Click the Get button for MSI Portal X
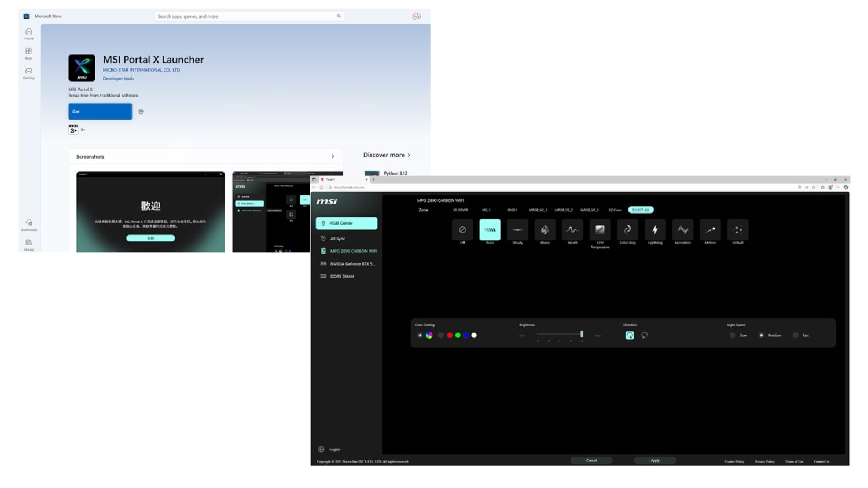868x488 pixels. [x=100, y=112]
